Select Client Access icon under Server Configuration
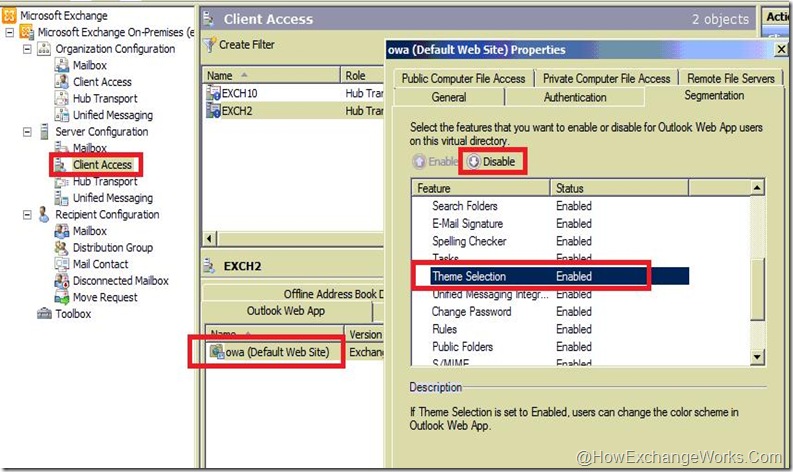The width and height of the screenshot is (793, 472). [x=61, y=164]
